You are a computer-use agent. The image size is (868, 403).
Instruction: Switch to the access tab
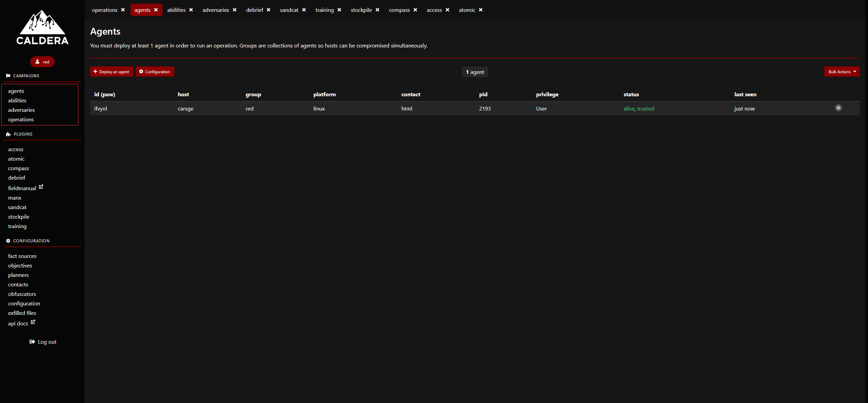pos(434,10)
